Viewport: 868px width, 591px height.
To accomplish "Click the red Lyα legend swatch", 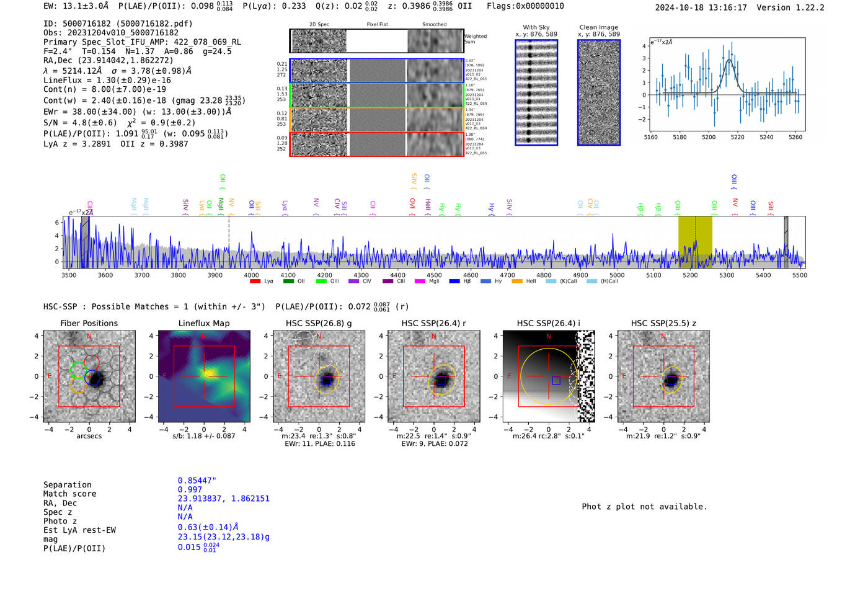I will 255,281.
